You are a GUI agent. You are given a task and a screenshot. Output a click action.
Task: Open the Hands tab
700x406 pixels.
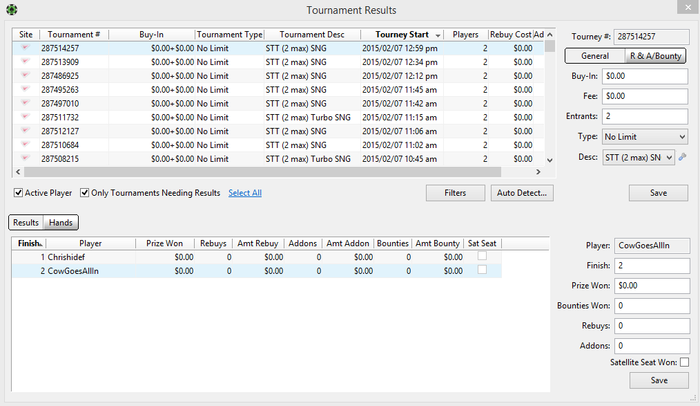(61, 222)
